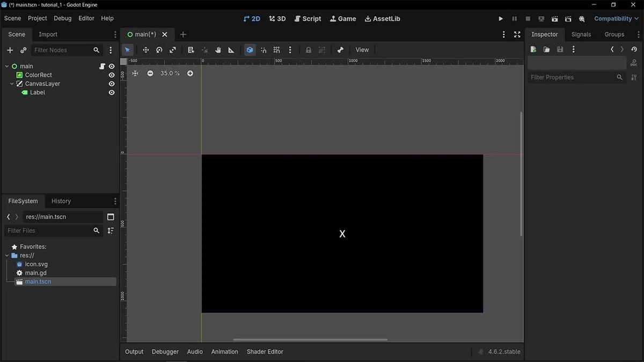Open the skeleton bone options icon
This screenshot has height=362, width=644.
click(x=340, y=50)
